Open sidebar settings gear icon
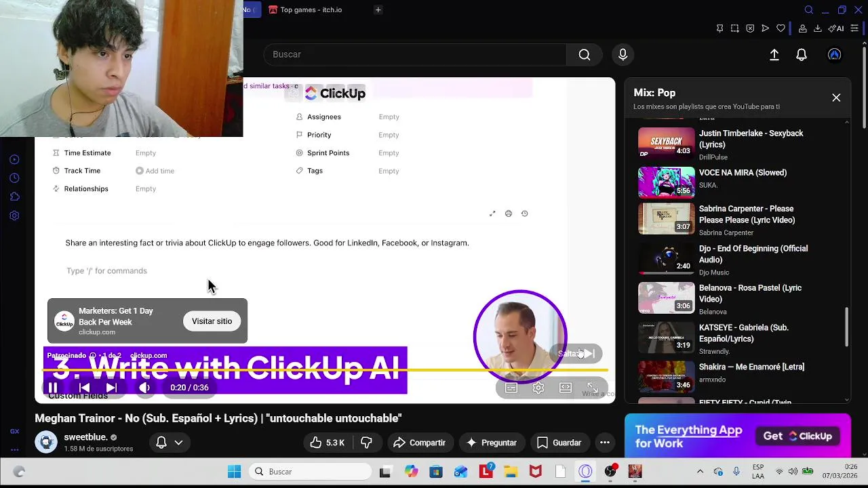The image size is (868, 488). (x=14, y=216)
